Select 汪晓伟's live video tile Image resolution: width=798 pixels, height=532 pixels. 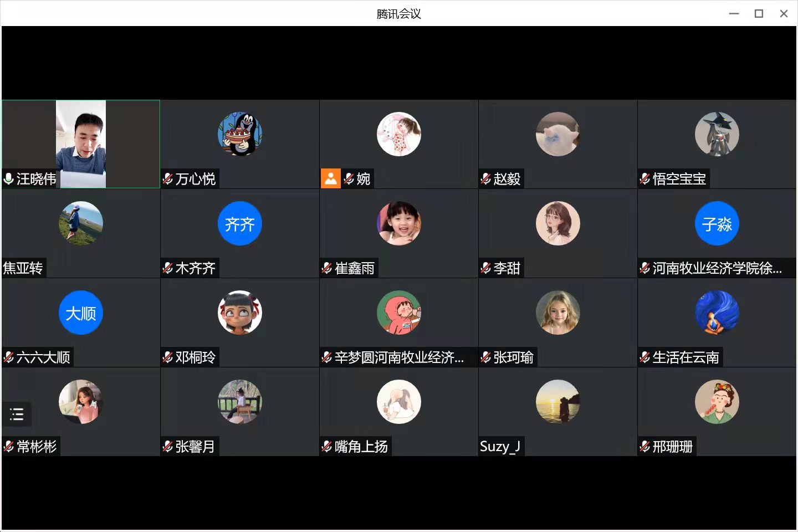(81, 144)
